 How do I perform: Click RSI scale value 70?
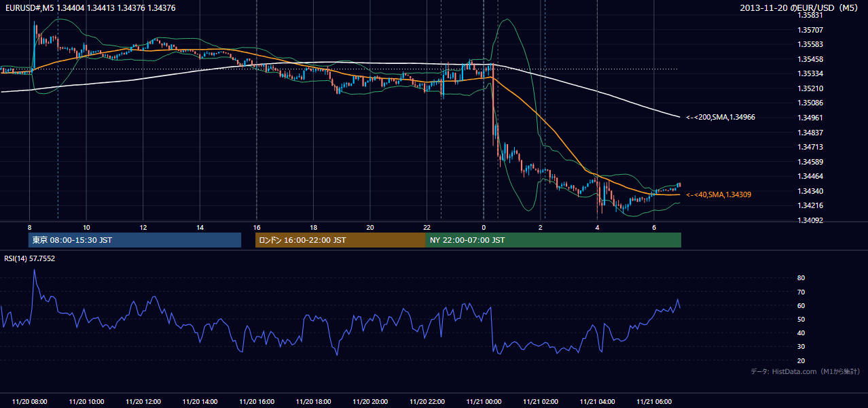pos(801,292)
